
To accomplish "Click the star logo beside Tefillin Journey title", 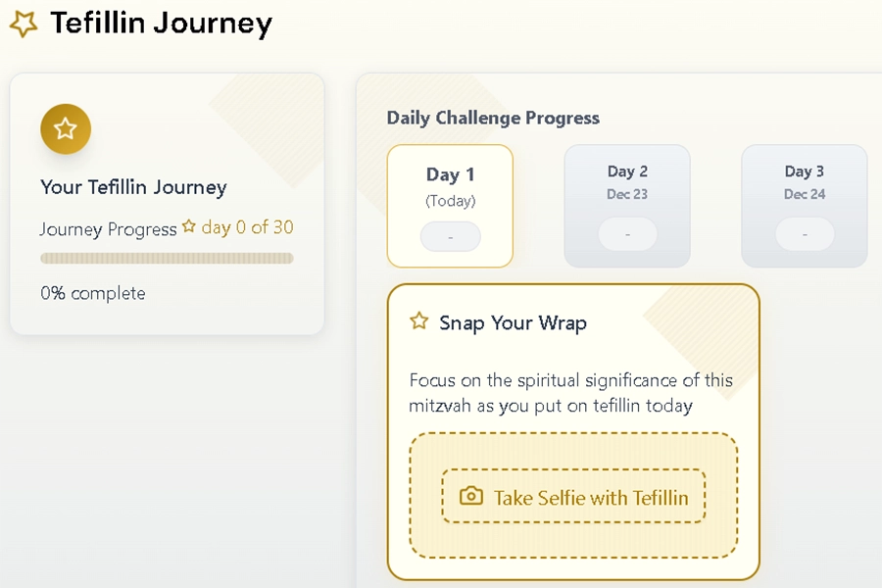I will point(23,24).
